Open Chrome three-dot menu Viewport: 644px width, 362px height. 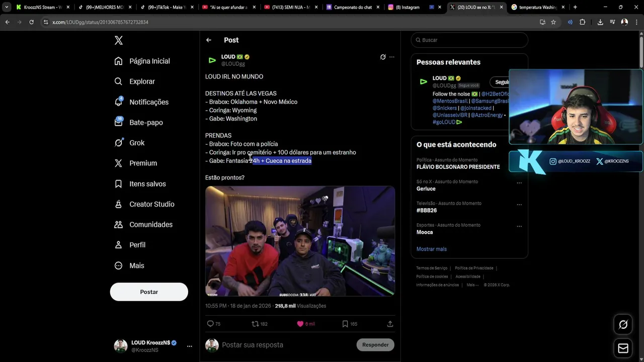pos(636,22)
